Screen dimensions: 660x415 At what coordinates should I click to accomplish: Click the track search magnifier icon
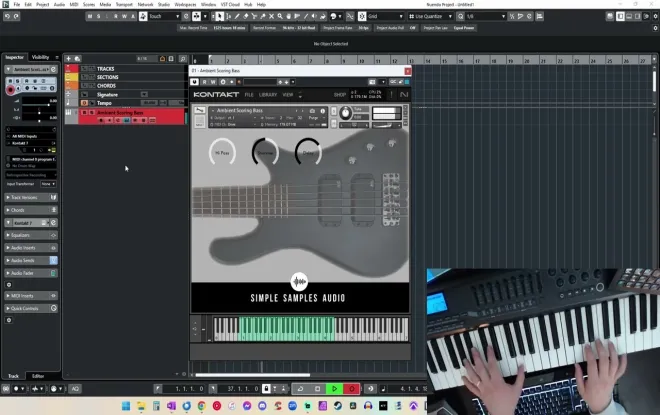(x=183, y=59)
